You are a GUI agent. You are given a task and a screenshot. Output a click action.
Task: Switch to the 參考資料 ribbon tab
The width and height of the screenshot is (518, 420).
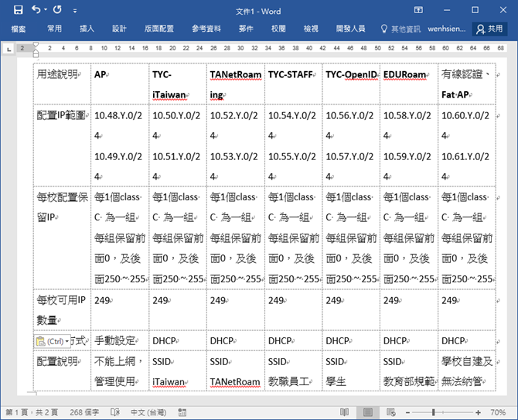(206, 29)
